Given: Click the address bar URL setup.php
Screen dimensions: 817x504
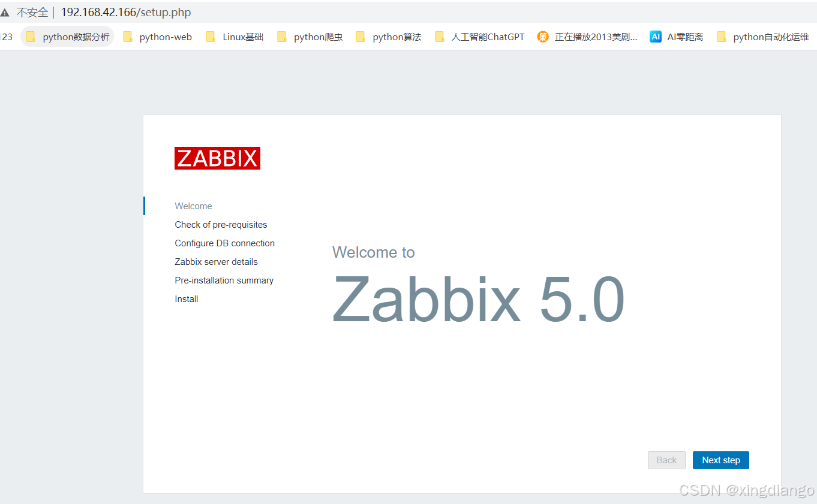Looking at the screenshot, I should [x=126, y=13].
